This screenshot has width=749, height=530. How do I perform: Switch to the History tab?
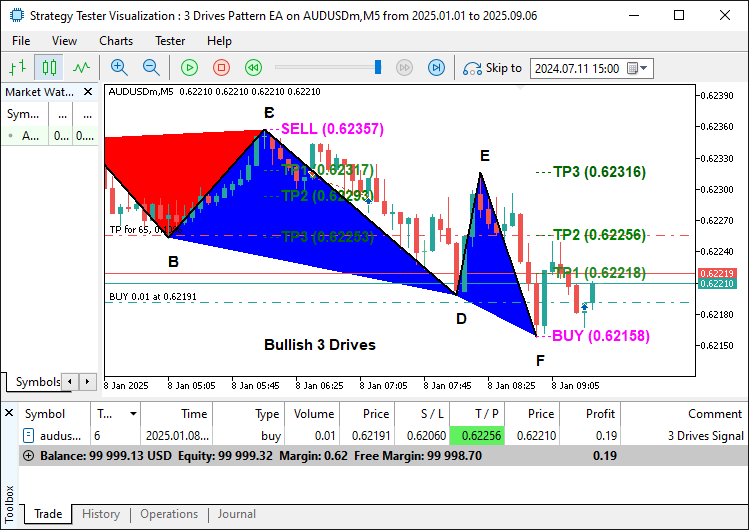[x=101, y=514]
